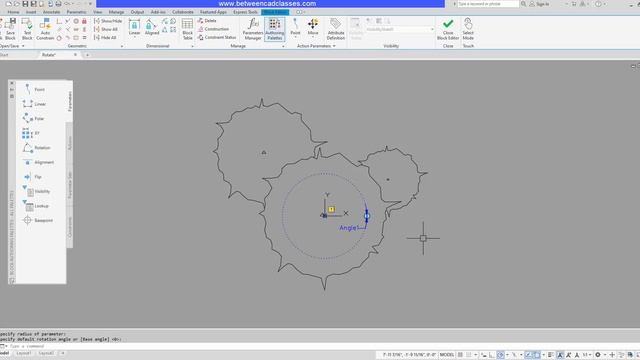Open Attribute Definition tool
This screenshot has height=360, width=640.
[x=336, y=29]
